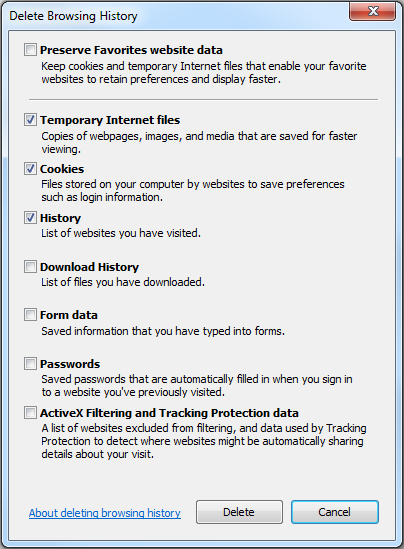The image size is (404, 549).
Task: Tick the Form data checkbox
Action: point(30,314)
